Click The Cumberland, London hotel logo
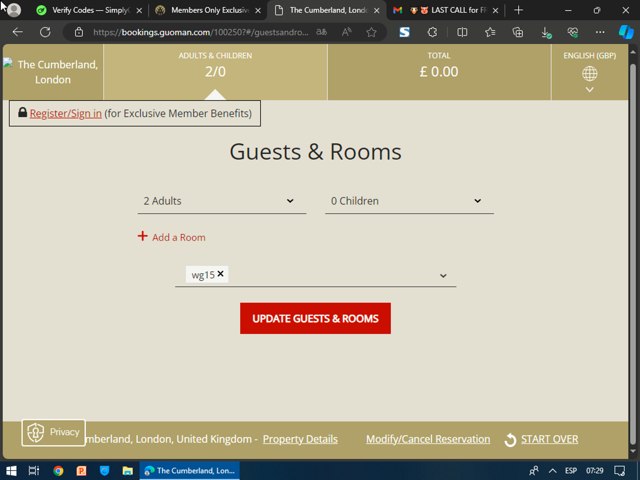The width and height of the screenshot is (640, 480). pyautogui.click(x=53, y=72)
